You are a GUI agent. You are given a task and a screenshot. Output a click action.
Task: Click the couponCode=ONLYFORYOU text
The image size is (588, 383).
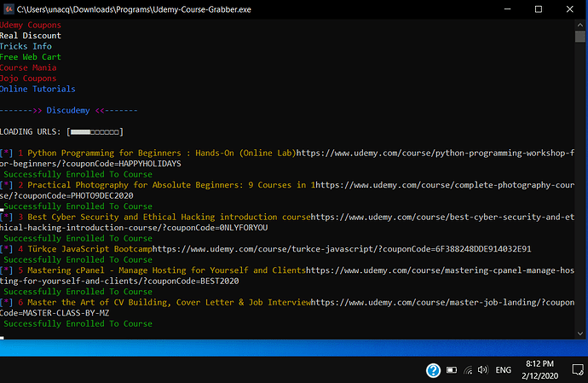(x=217, y=228)
